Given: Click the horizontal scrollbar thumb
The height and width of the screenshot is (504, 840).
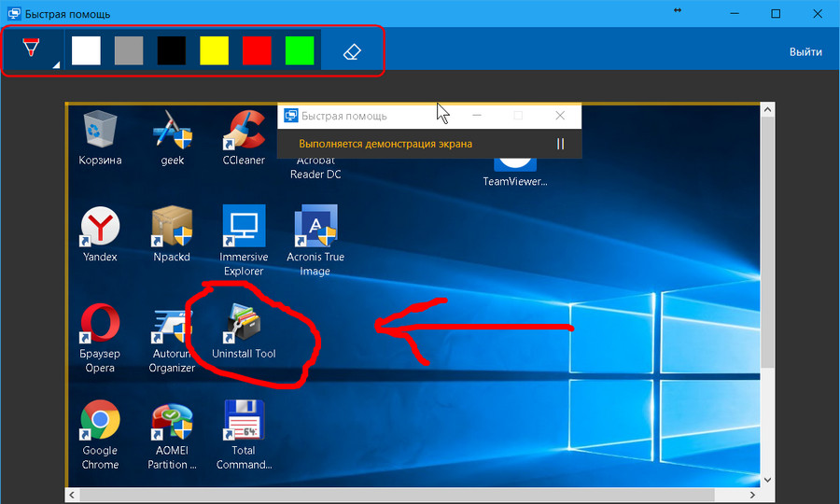Looking at the screenshot, I should [397, 495].
